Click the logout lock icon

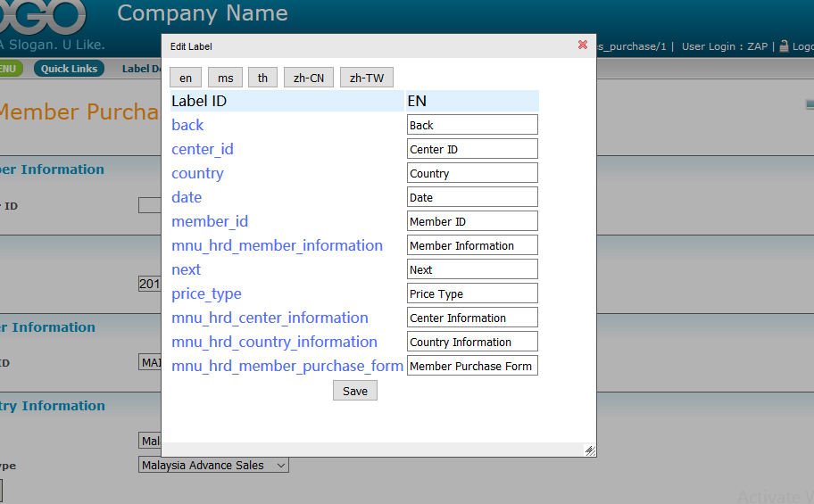pyautogui.click(x=784, y=46)
